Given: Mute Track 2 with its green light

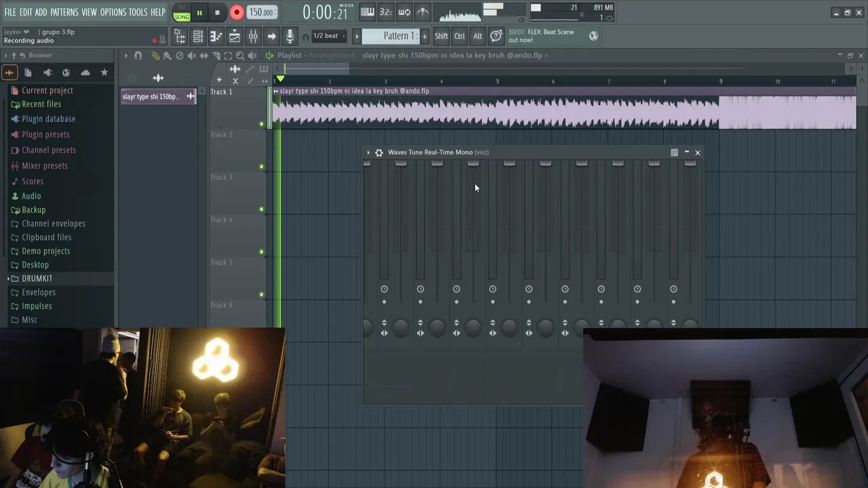Looking at the screenshot, I should coord(262,167).
